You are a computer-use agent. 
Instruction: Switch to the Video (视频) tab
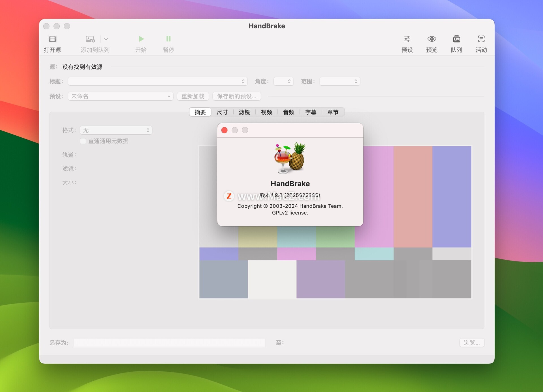(x=266, y=112)
